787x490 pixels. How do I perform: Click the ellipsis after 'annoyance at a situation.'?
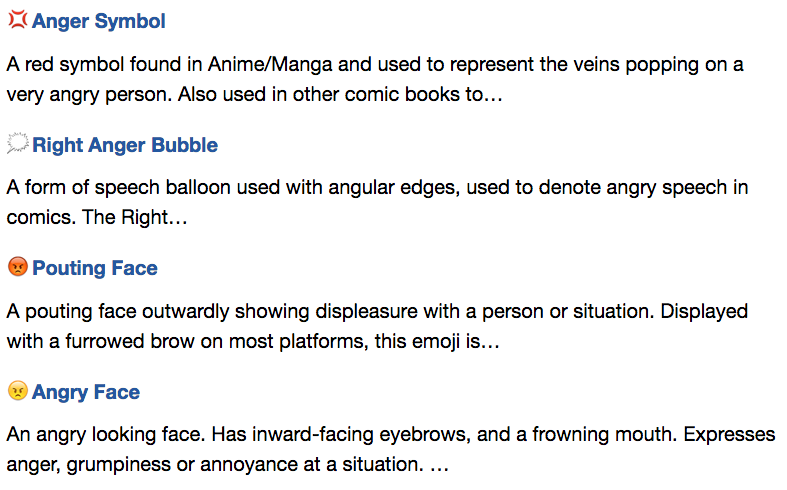click(x=439, y=465)
